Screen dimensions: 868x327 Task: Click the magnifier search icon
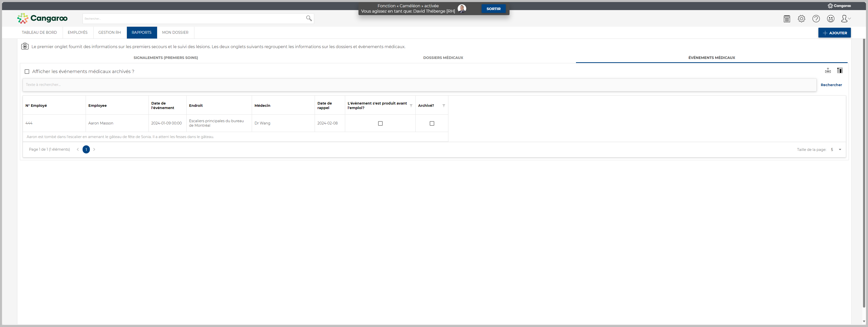pos(308,19)
